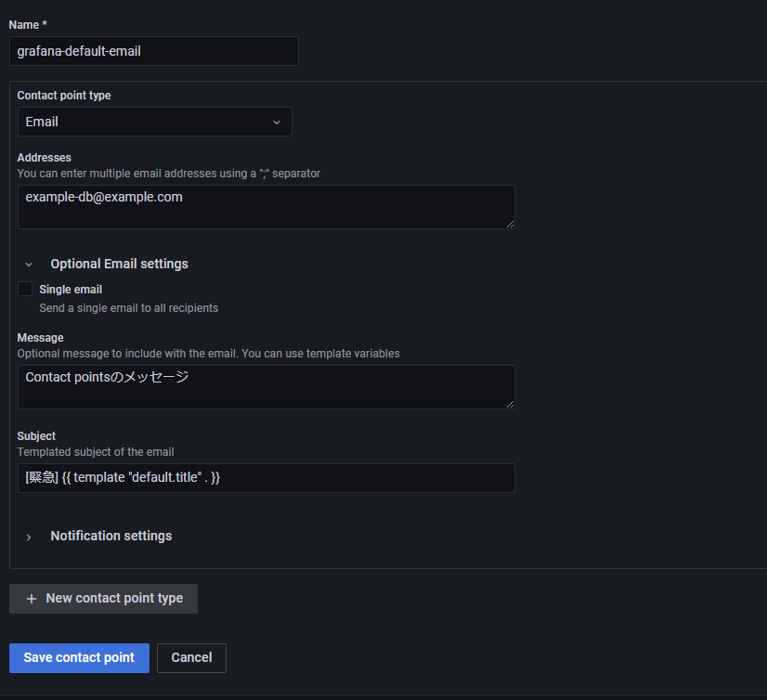767x700 pixels.
Task: Click into the Message textarea
Action: [266, 387]
